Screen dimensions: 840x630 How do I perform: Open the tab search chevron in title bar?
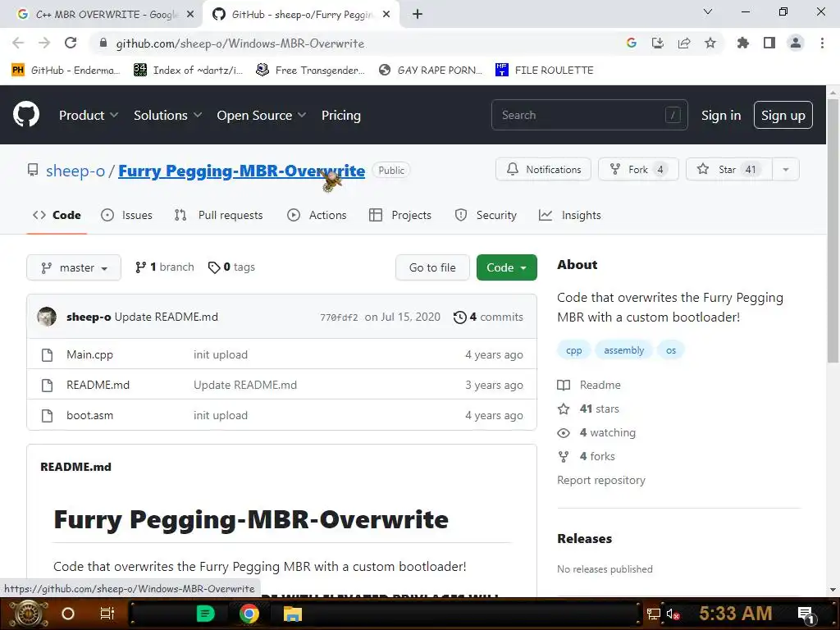708,11
